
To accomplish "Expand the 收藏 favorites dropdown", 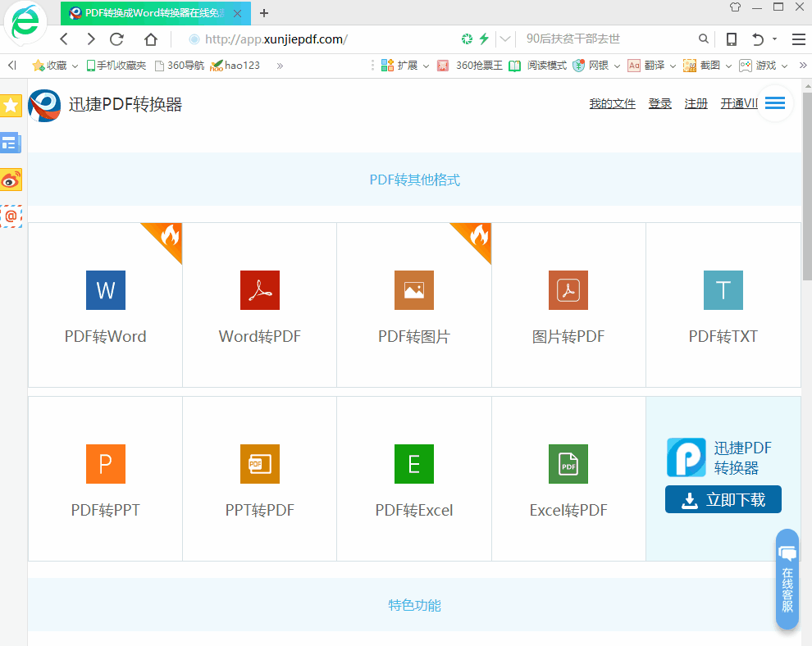I will click(75, 66).
